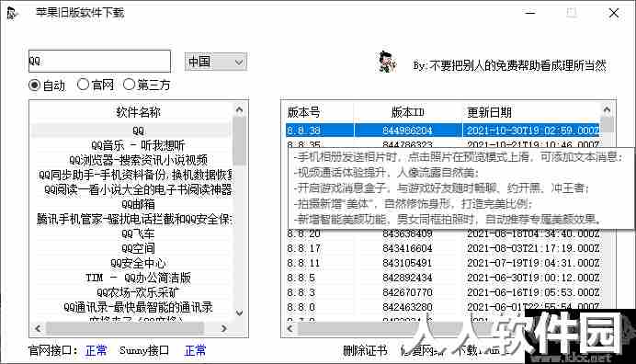Image resolution: width=636 pixels, height=364 pixels.
Task: Click the 删除证书 button
Action: [x=366, y=350]
